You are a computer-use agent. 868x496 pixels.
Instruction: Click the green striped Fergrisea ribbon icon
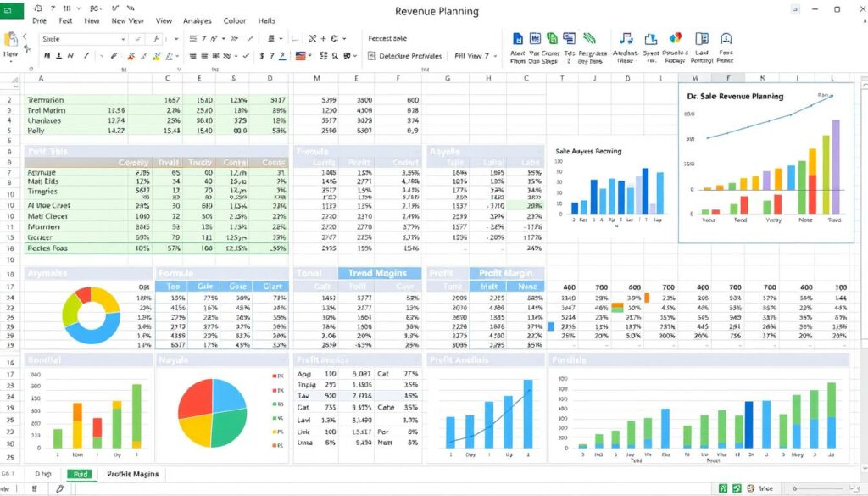pos(590,38)
